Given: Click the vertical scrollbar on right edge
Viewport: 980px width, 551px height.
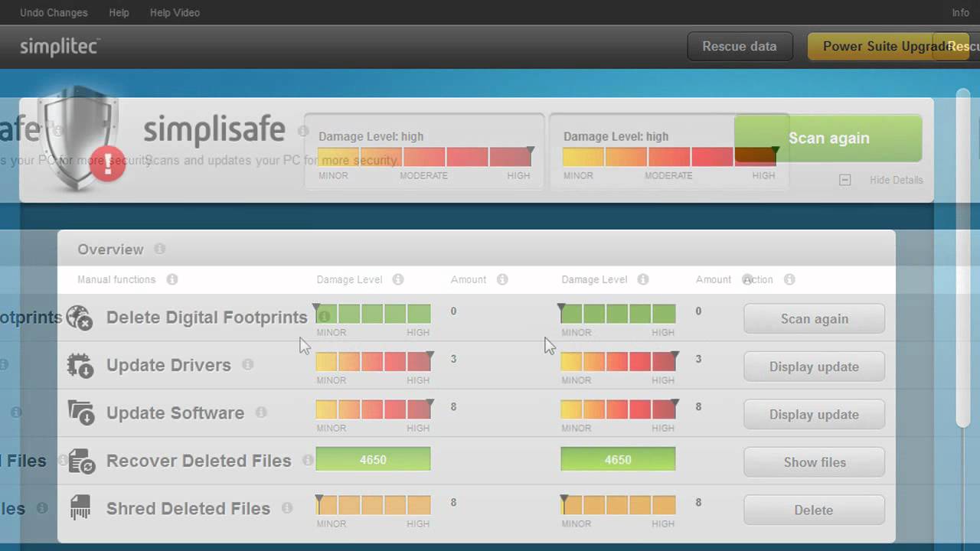Looking at the screenshot, I should click(963, 258).
